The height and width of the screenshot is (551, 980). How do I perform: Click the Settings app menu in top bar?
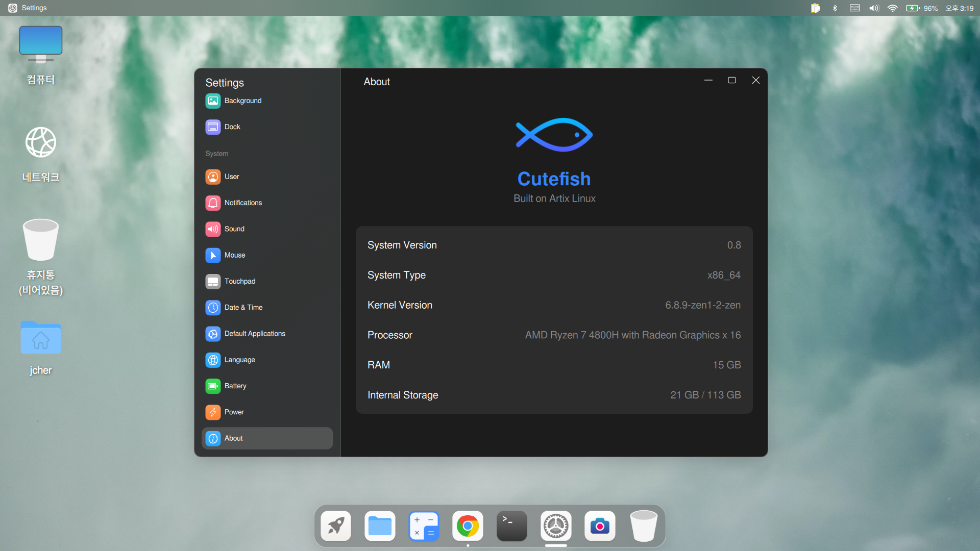tap(28, 8)
